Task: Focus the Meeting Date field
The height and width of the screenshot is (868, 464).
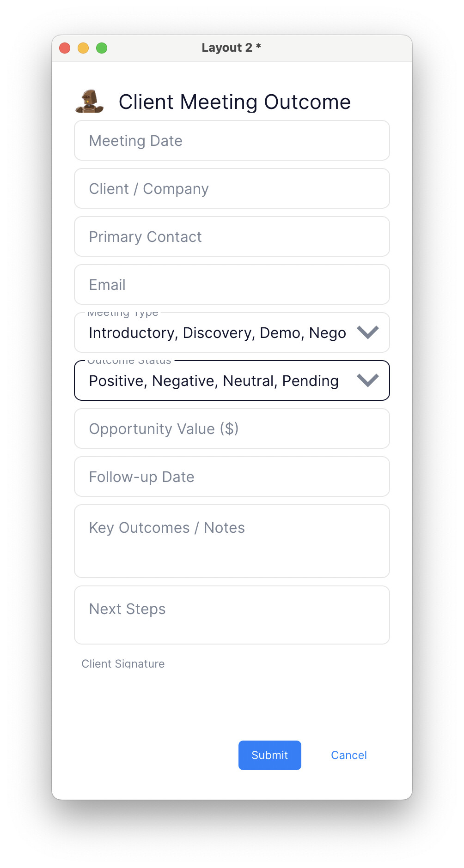Action: coord(232,141)
